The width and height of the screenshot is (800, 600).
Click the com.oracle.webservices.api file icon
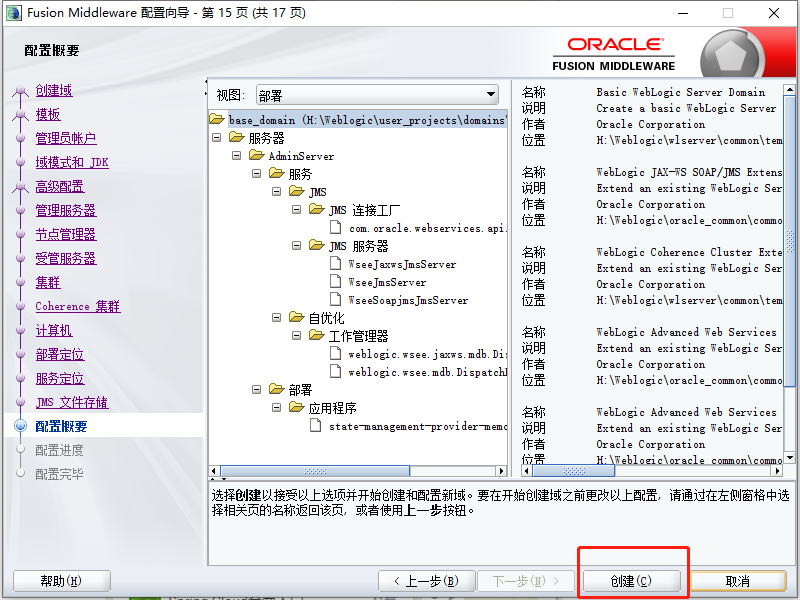[336, 227]
